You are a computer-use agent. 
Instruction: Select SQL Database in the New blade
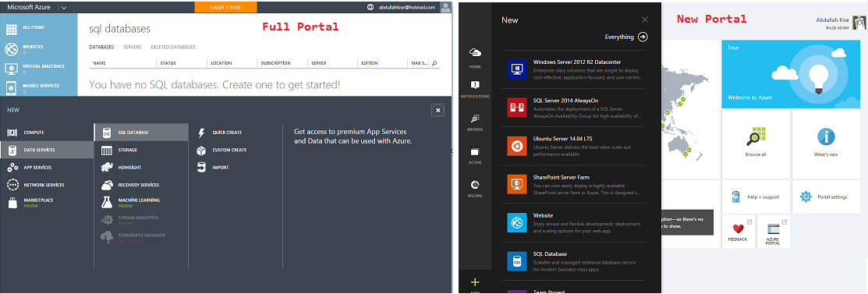(573, 260)
